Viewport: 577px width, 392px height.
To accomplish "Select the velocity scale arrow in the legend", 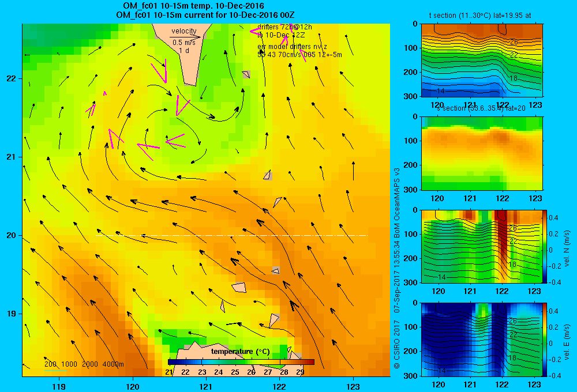I will pos(185,37).
